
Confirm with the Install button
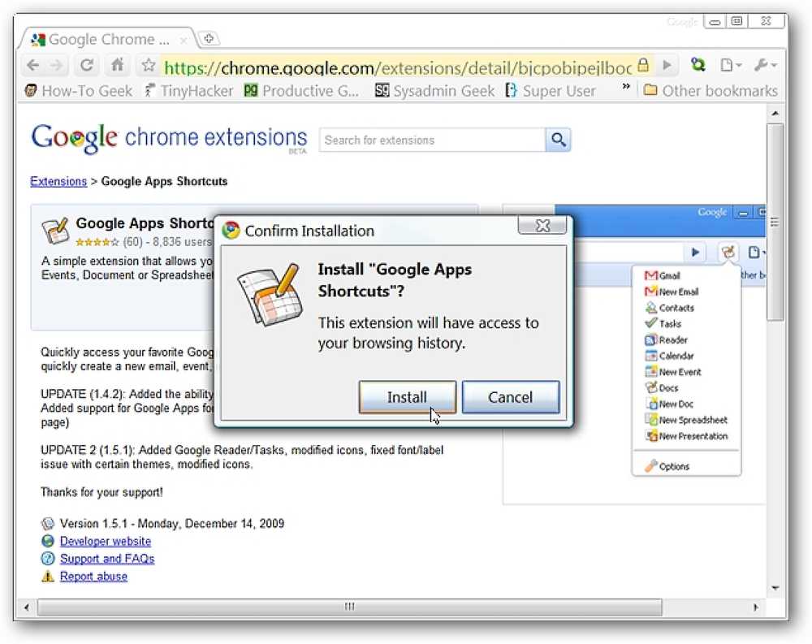(407, 397)
